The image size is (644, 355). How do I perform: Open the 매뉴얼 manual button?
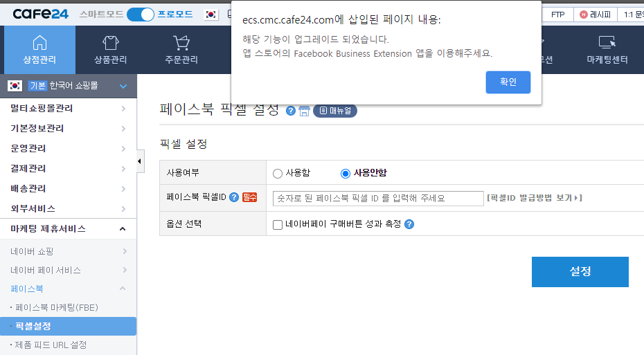click(335, 111)
